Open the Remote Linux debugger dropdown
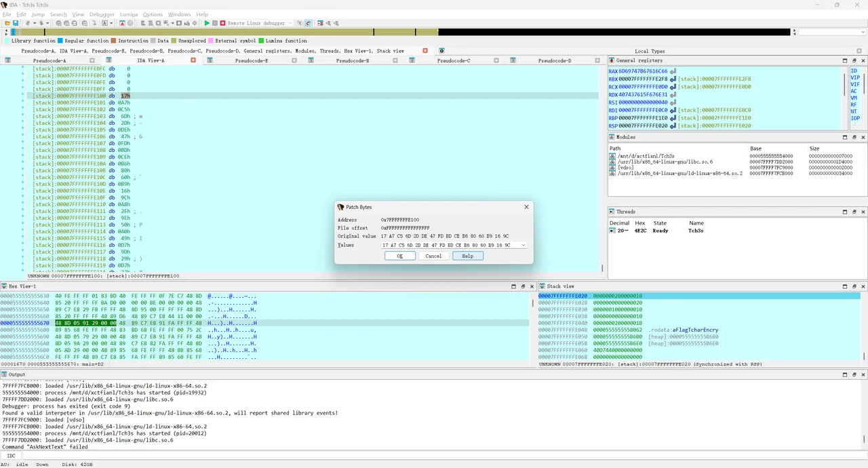 [291, 23]
